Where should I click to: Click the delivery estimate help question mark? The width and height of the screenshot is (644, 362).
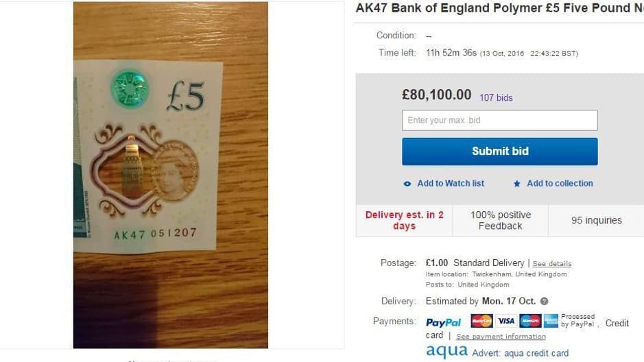coord(545,301)
